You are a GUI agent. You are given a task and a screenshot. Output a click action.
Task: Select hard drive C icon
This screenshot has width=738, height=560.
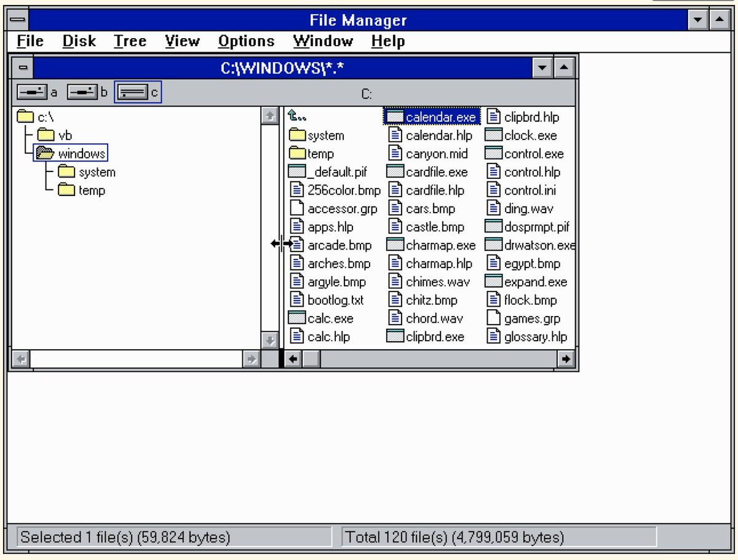pos(131,92)
